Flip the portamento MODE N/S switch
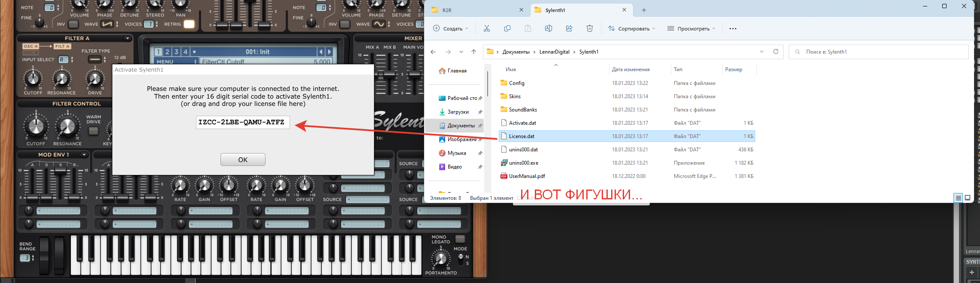This screenshot has width=980, height=283. pos(461,259)
